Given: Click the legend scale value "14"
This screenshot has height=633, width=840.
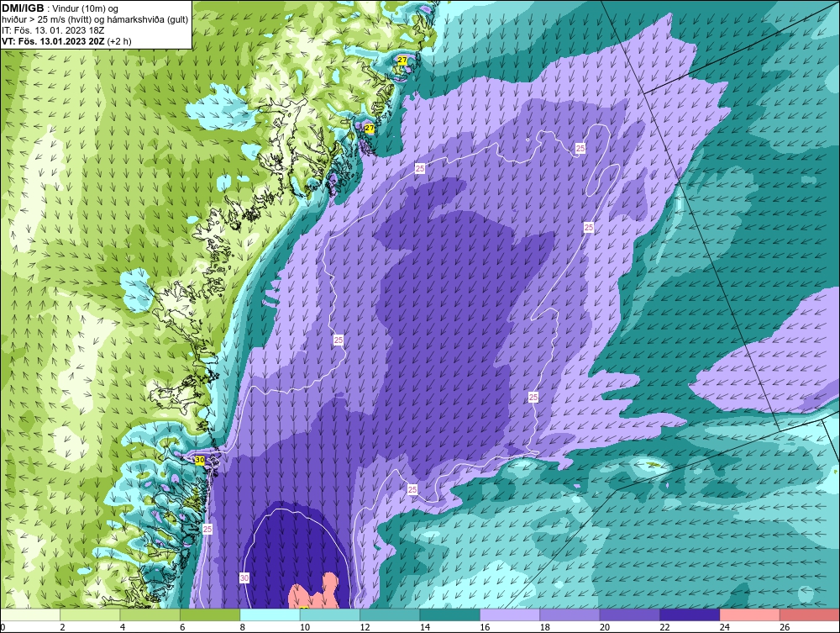Looking at the screenshot, I should (425, 627).
